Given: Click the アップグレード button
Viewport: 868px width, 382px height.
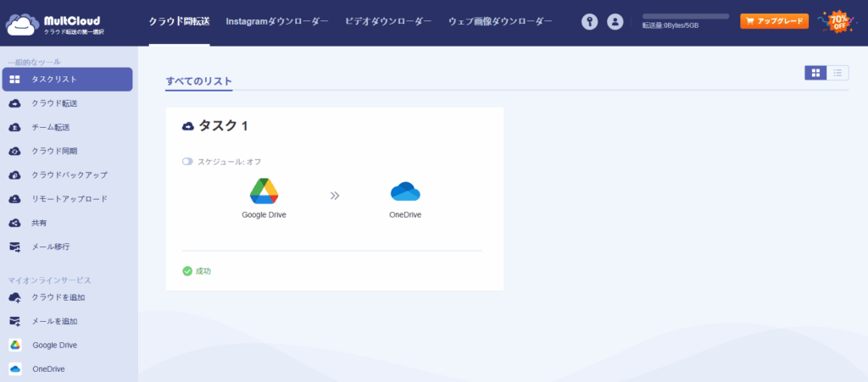Looking at the screenshot, I should (774, 21).
